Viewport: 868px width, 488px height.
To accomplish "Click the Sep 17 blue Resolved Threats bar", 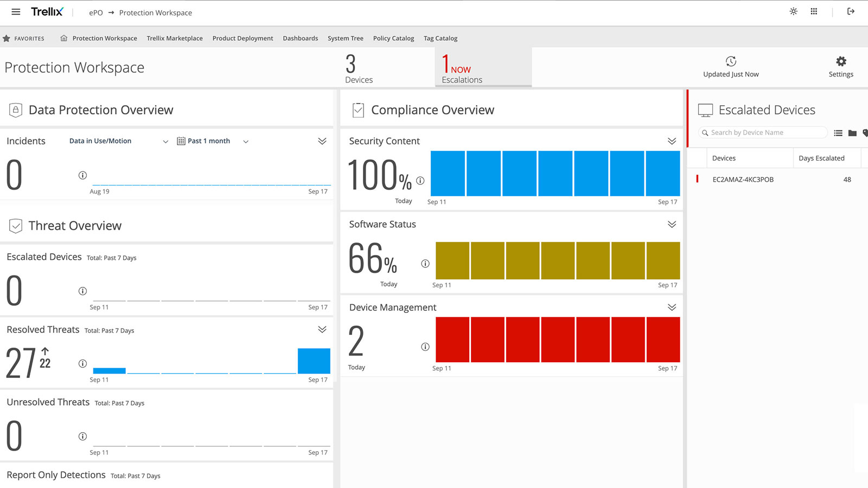I will pos(314,361).
